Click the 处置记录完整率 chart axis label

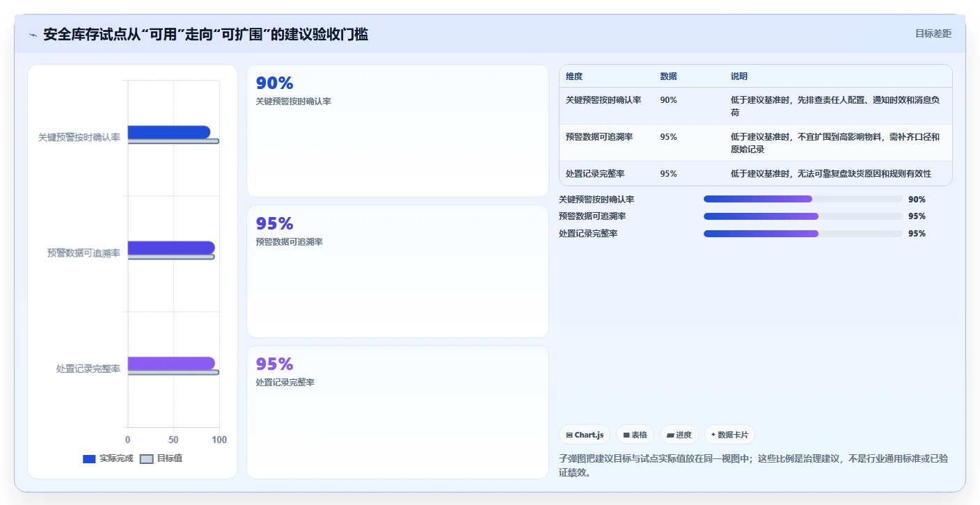88,369
